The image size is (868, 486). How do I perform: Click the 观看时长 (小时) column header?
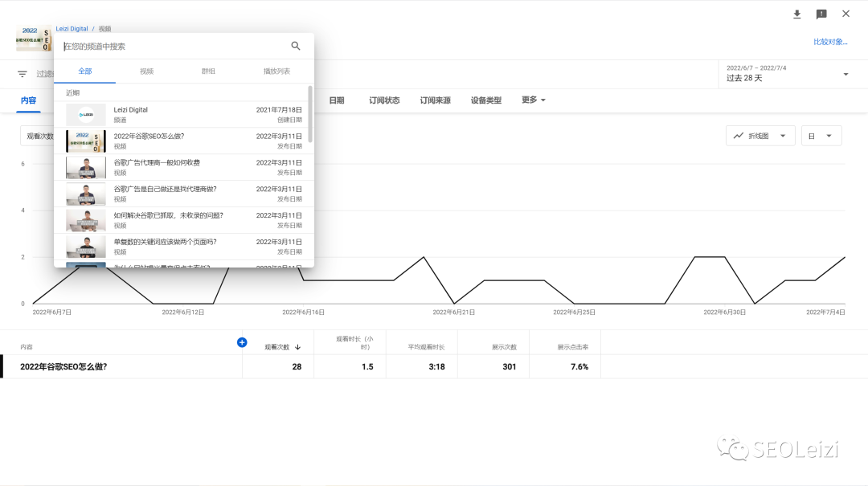point(354,343)
